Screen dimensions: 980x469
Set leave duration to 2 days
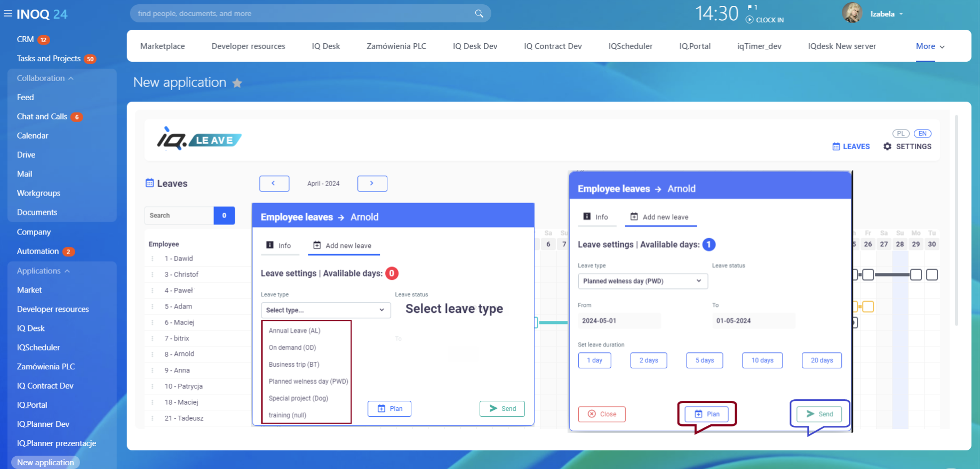coord(649,360)
